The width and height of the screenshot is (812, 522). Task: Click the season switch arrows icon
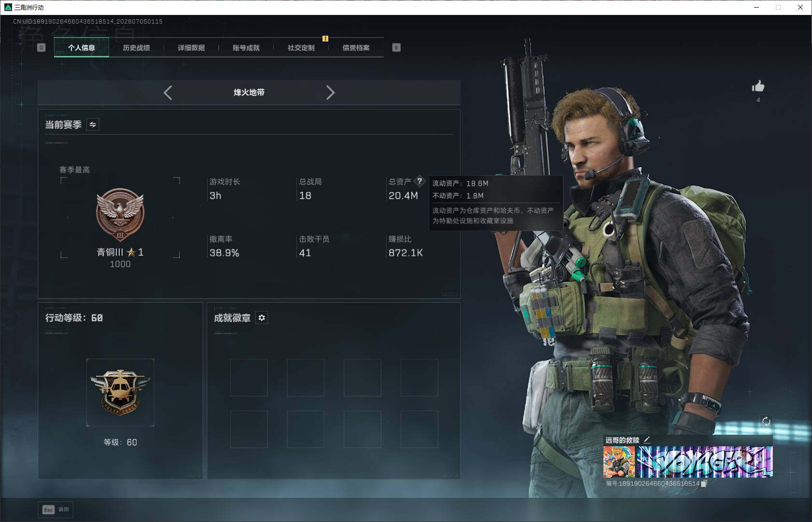point(93,124)
